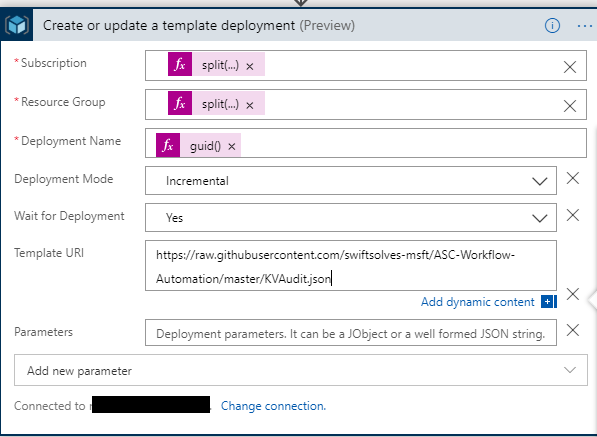This screenshot has width=597, height=437.
Task: Remove the Wait for Deployment parameter with X
Action: [573, 215]
